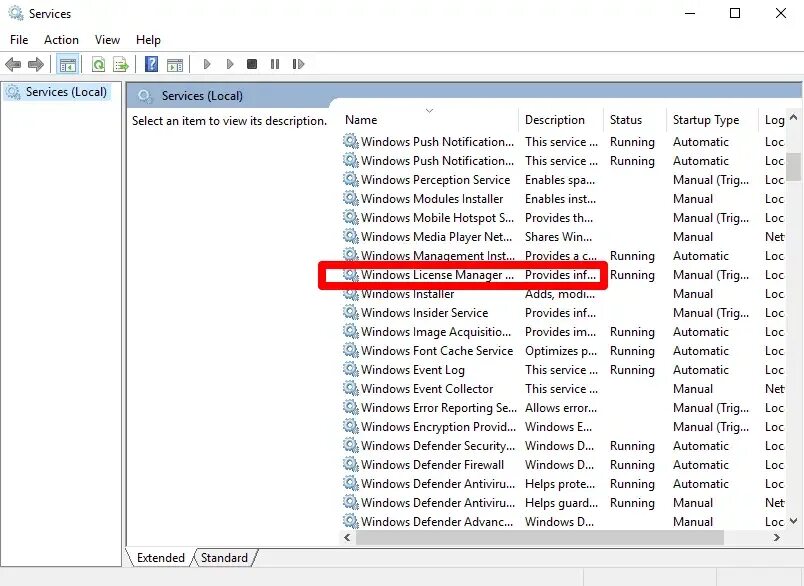Sort by the Description column header
Screen dimensions: 804x586
click(561, 120)
